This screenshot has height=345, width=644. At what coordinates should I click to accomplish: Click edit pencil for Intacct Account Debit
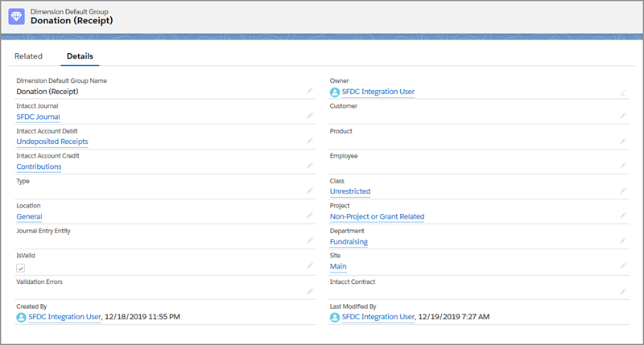tap(310, 142)
